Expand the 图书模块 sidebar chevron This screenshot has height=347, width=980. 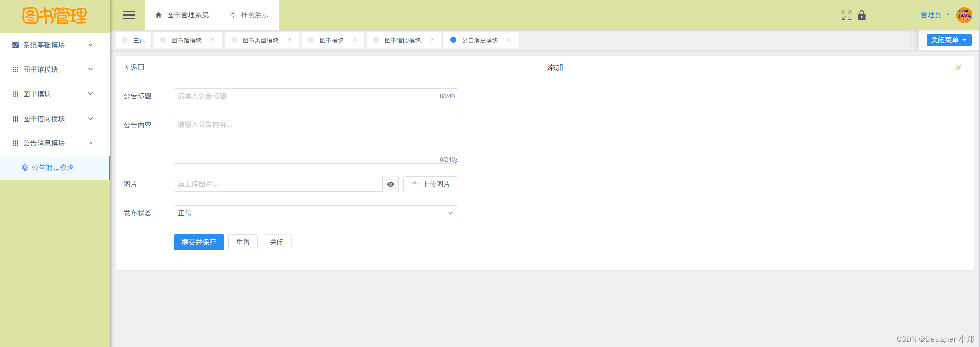click(91, 94)
